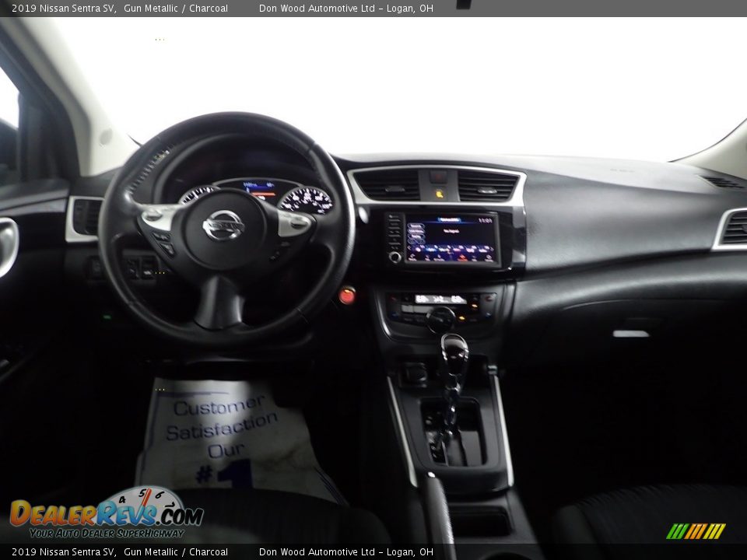Click the right center air vent
Viewport: 747px width, 560px height.
click(487, 187)
